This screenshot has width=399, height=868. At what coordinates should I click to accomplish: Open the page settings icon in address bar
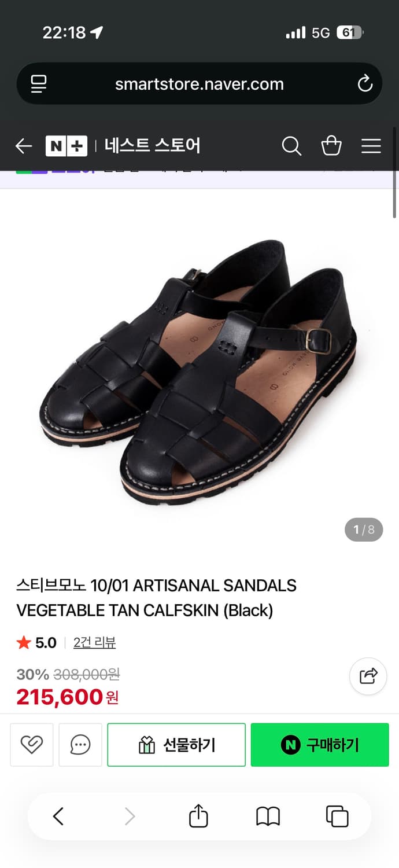click(39, 84)
